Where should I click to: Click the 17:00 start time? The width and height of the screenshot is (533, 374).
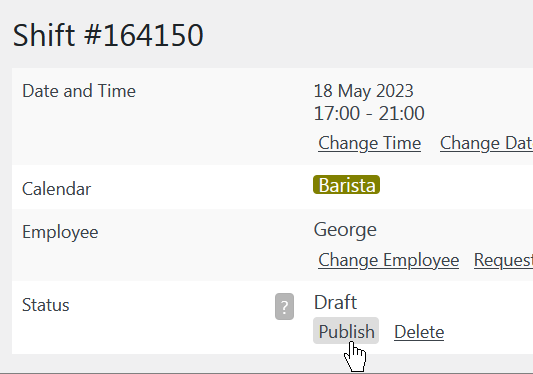pos(337,113)
